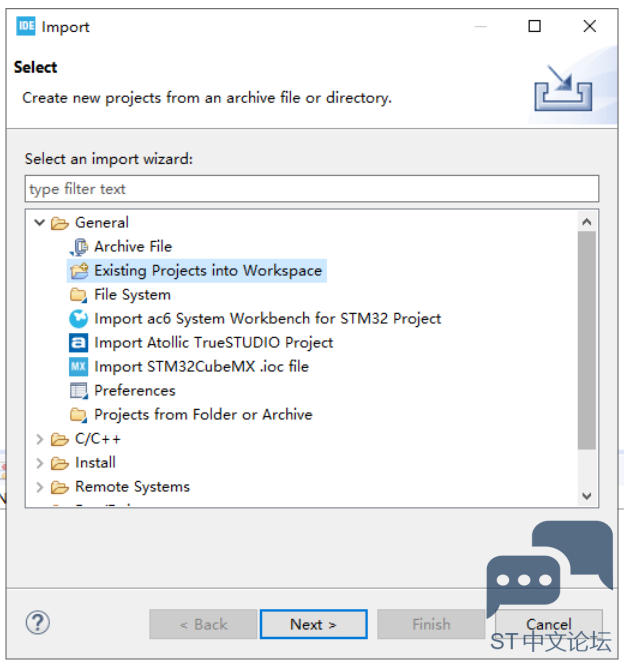Expand the C/C++ folder

tap(39, 439)
